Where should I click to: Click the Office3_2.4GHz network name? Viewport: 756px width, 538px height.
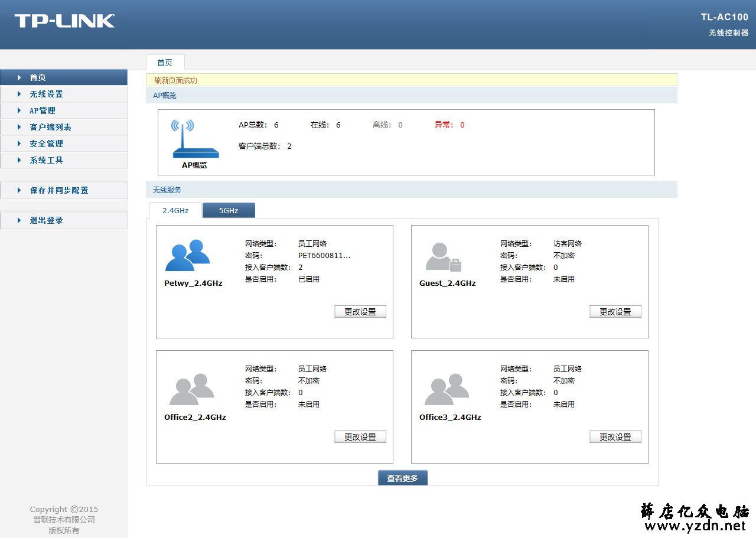[450, 418]
